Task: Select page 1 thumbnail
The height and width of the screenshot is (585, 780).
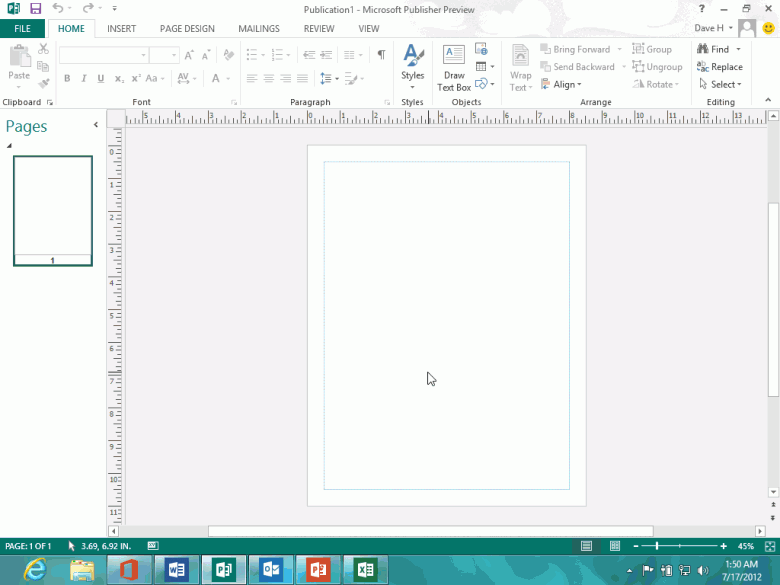Action: pyautogui.click(x=53, y=211)
